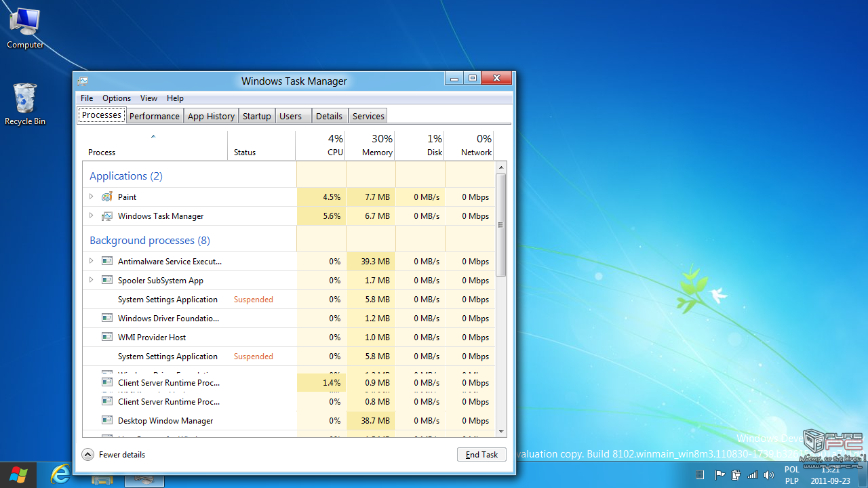Click the 38.7 MB memory cell
The width and height of the screenshot is (868, 488).
click(x=370, y=421)
